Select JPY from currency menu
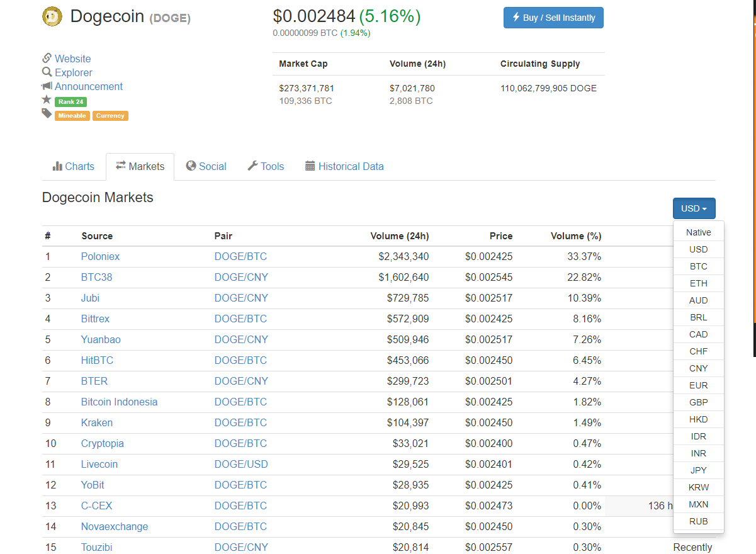The height and width of the screenshot is (554, 756). tap(699, 470)
